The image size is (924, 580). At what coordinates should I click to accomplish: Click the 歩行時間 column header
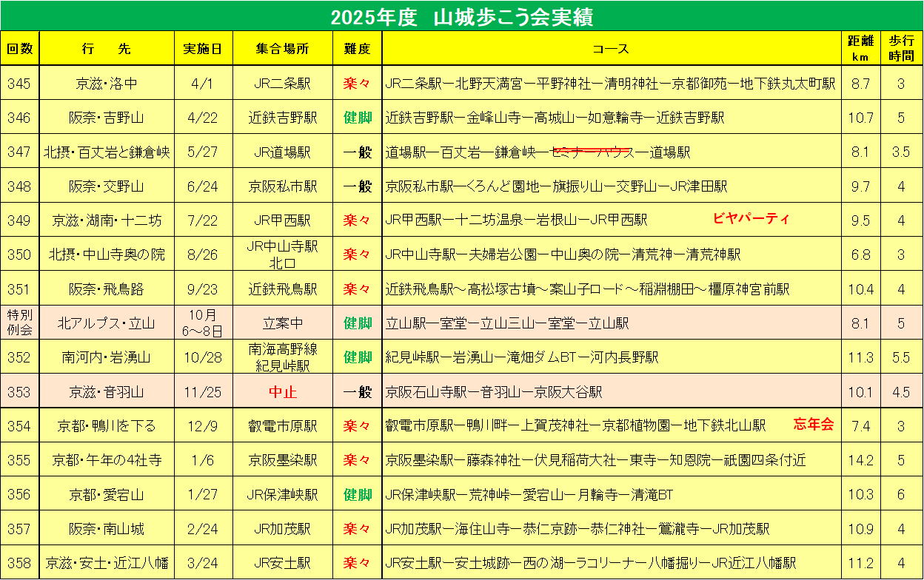point(901,49)
